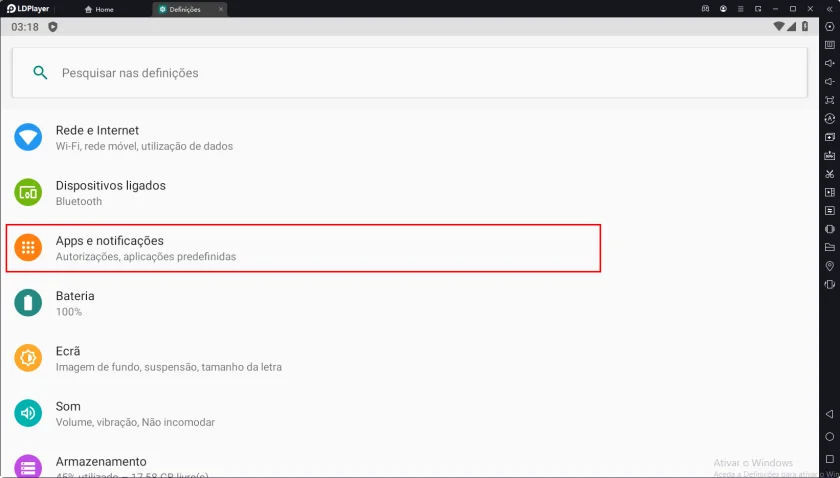Click the orange brightness icon next to Ecrã
The width and height of the screenshot is (840, 478).
point(28,358)
